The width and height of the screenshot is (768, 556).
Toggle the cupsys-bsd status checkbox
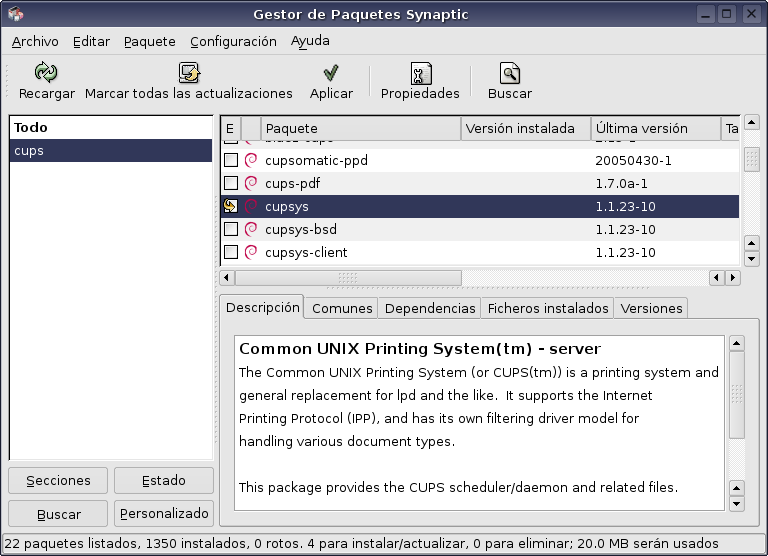point(231,229)
